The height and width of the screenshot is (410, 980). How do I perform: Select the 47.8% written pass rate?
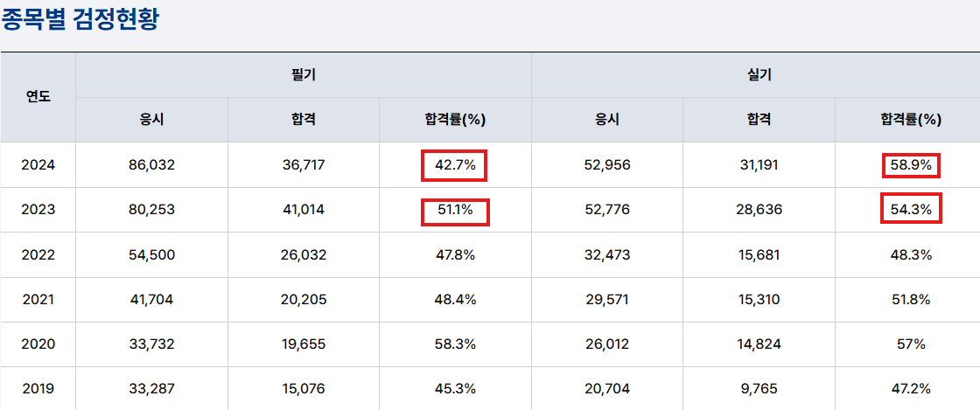[455, 255]
